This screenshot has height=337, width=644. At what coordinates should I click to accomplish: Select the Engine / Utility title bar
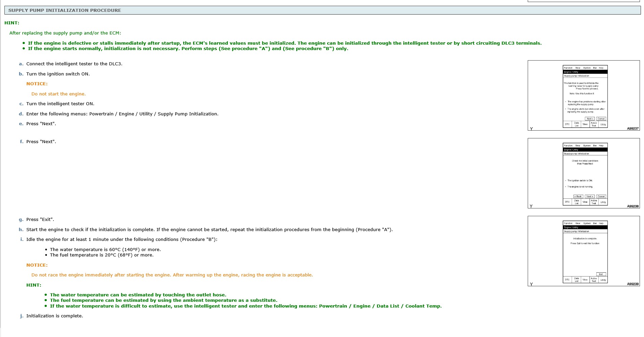coord(571,72)
